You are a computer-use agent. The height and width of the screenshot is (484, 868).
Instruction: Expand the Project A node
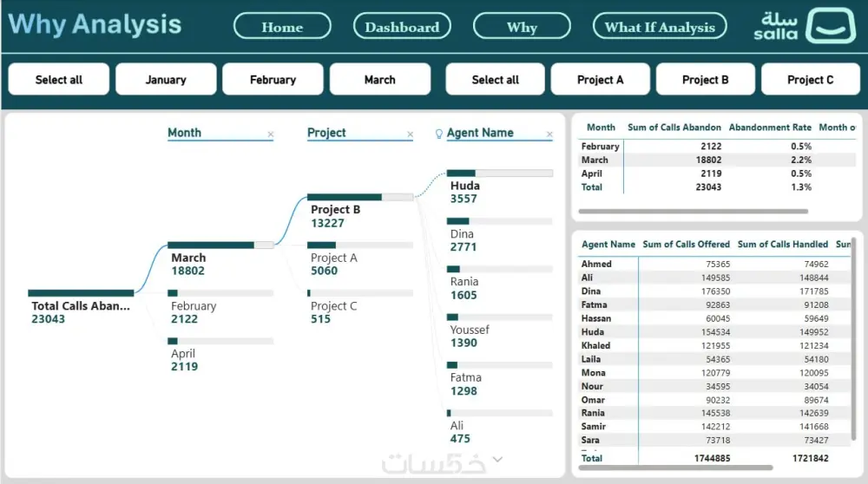point(360,258)
